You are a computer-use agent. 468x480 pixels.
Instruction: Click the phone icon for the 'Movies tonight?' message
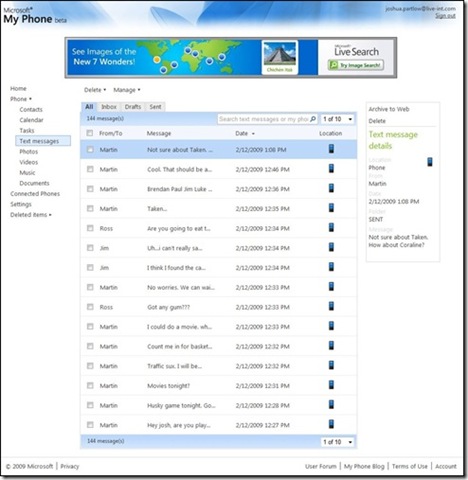pos(331,385)
